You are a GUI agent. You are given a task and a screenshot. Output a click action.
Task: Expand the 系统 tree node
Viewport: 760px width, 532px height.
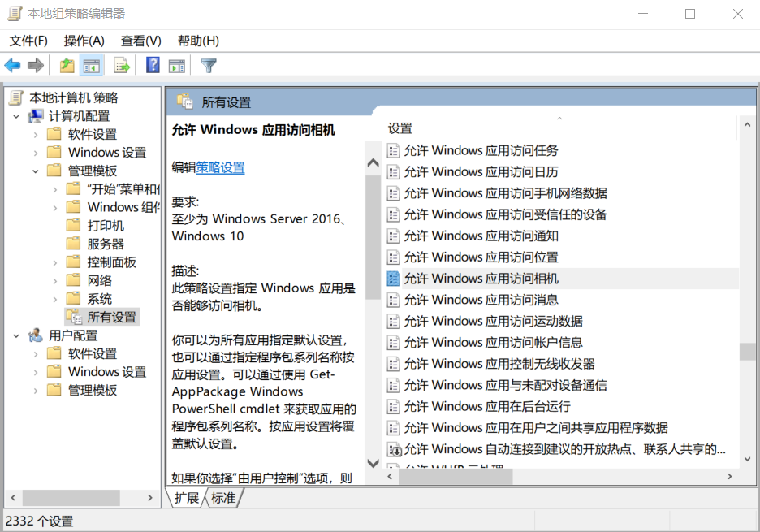[x=55, y=299]
